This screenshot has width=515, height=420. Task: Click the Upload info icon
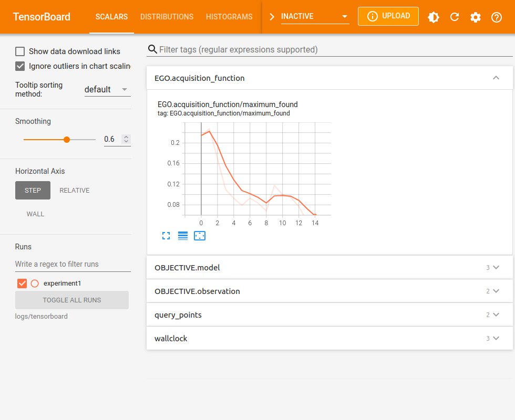[374, 16]
